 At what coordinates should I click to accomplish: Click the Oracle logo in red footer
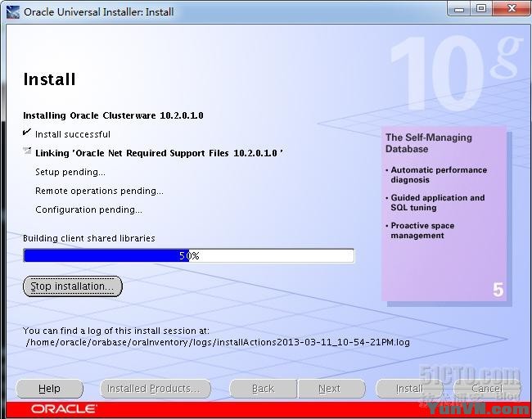coord(64,409)
